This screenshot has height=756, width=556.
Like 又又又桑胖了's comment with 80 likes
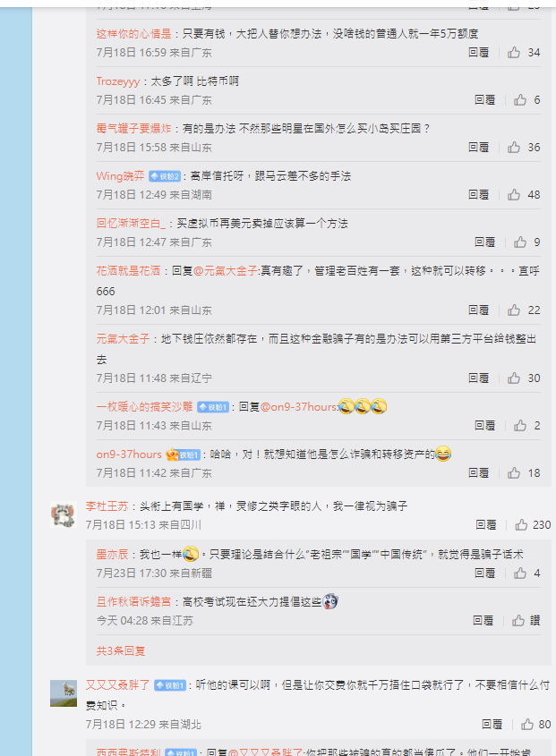(x=535, y=724)
